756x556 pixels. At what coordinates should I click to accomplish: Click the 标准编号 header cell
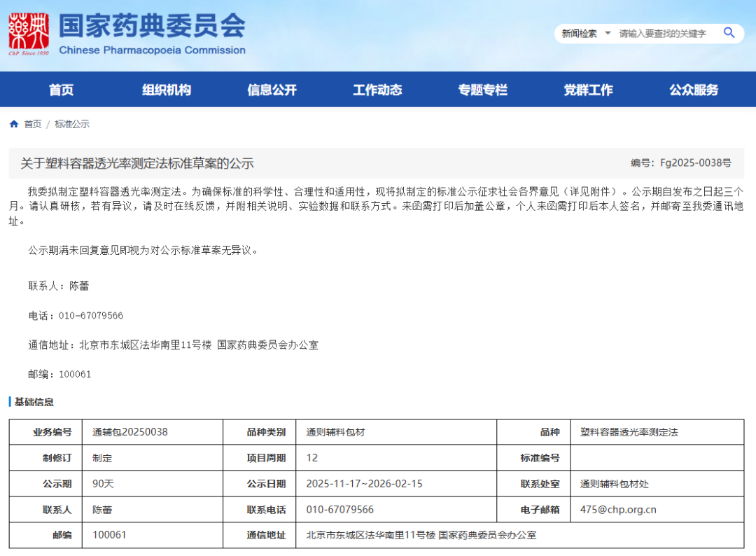point(533,458)
